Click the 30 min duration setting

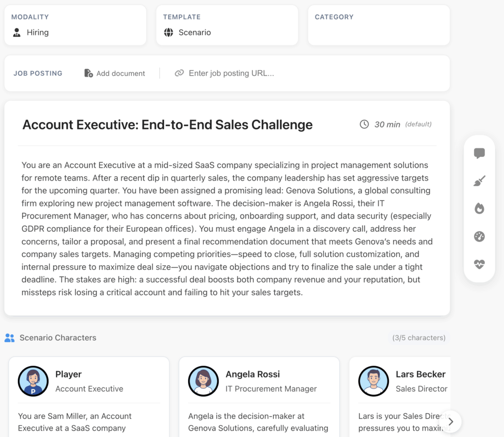387,125
